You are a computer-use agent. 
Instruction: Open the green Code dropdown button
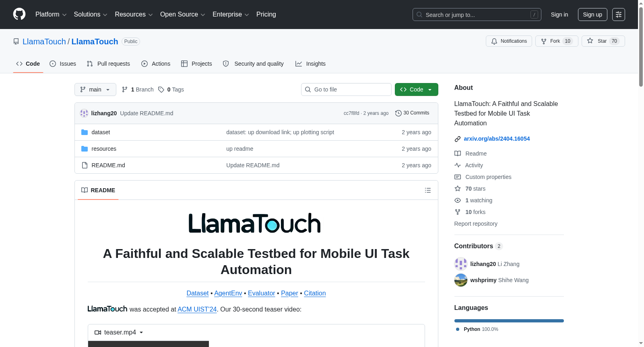pos(416,89)
